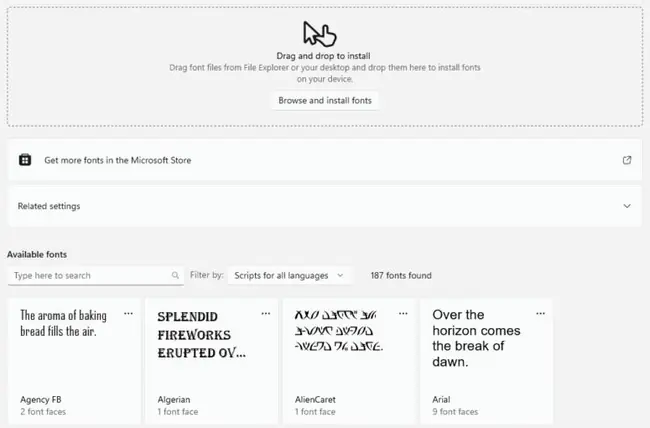This screenshot has width=650, height=428.
Task: Expand the Related settings section
Action: point(325,206)
